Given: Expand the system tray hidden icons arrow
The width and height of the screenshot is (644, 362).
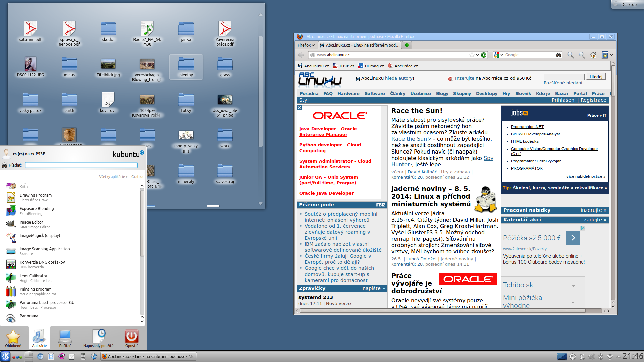Looking at the screenshot, I should [x=618, y=357].
